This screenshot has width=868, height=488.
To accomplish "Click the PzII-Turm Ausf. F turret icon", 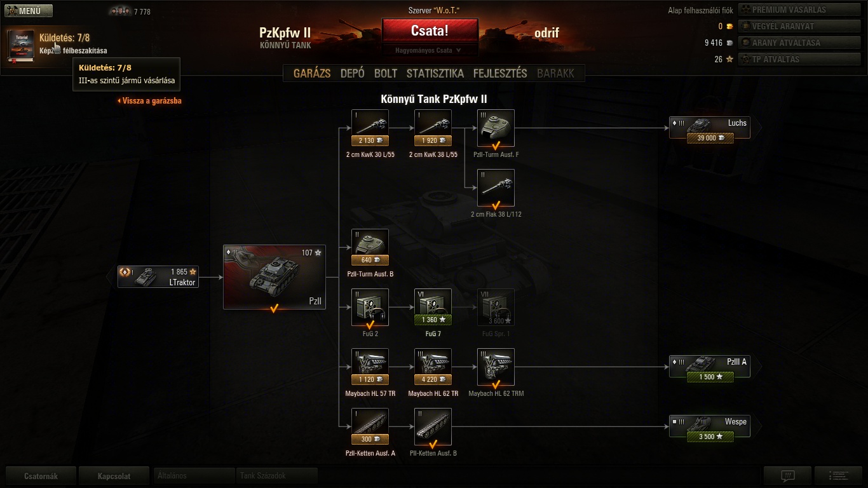I will coord(496,128).
